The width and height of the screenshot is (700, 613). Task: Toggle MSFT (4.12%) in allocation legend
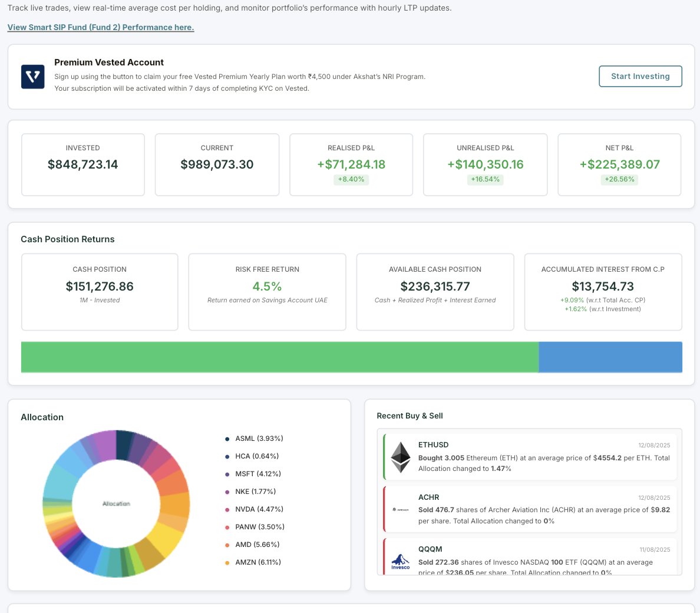pos(253,474)
